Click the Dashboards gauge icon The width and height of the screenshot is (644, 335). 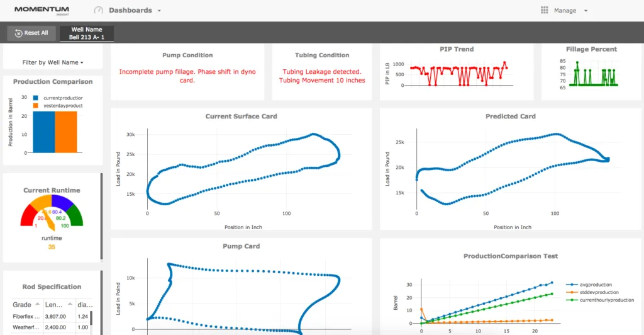99,11
